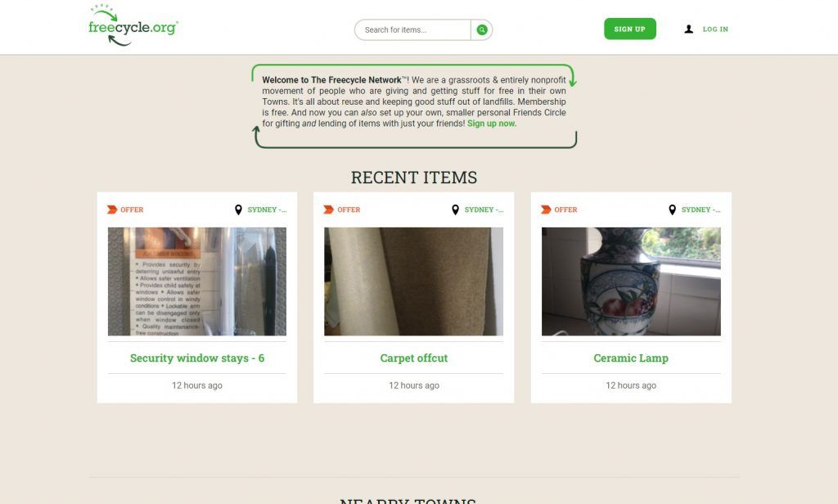The image size is (838, 504).
Task: Focus the Search for items field
Action: coord(412,30)
